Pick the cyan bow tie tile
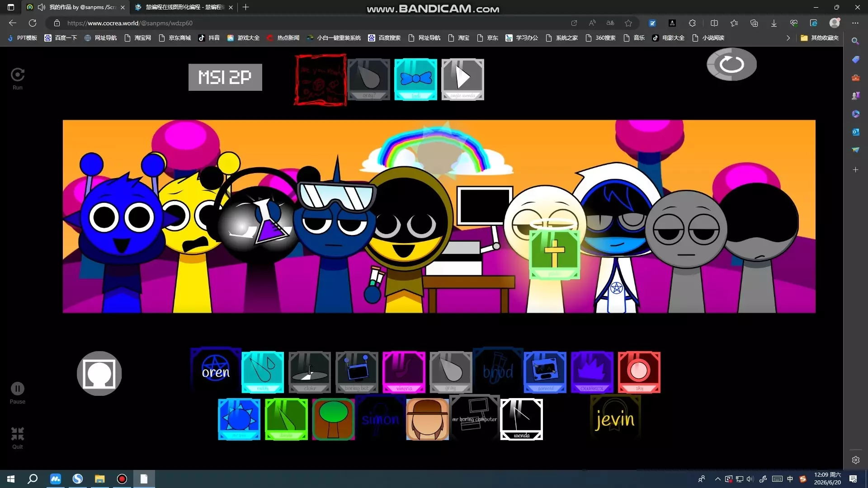 [x=415, y=79]
